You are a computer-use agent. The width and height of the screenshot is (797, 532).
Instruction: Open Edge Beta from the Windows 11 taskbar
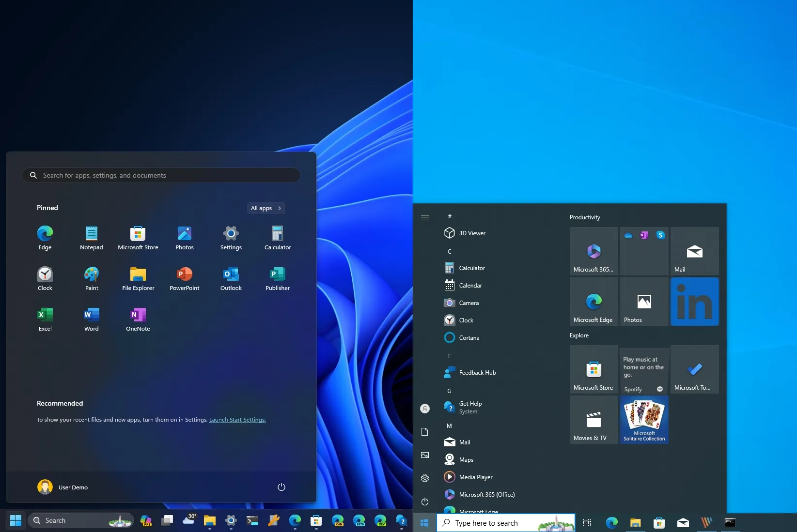pos(359,520)
